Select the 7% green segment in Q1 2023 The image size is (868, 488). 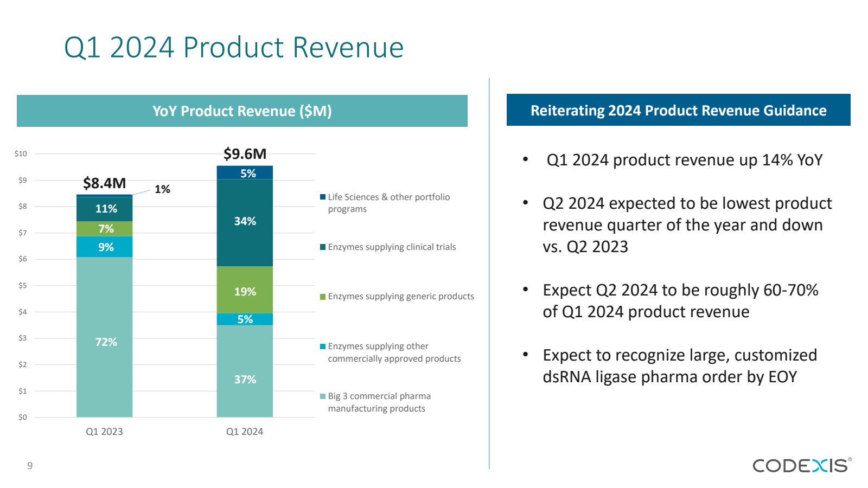point(104,229)
